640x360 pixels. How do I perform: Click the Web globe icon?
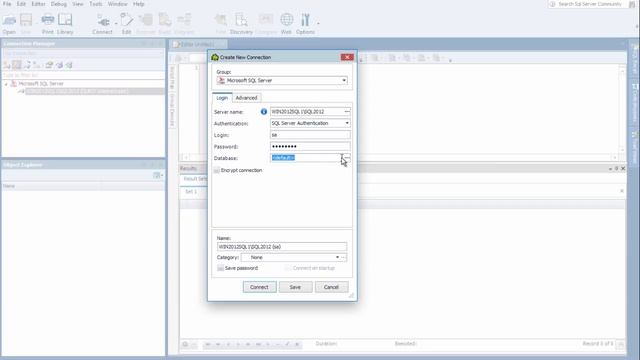(286, 20)
